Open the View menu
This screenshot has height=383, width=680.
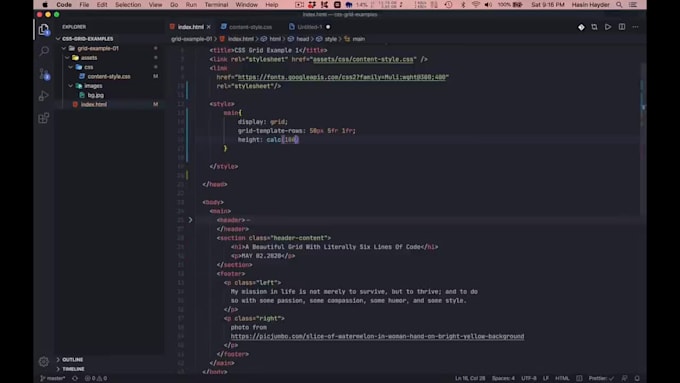[155, 5]
